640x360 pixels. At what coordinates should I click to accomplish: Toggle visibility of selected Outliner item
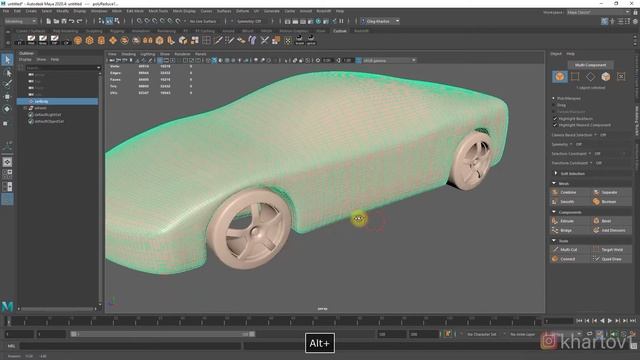coord(31,101)
